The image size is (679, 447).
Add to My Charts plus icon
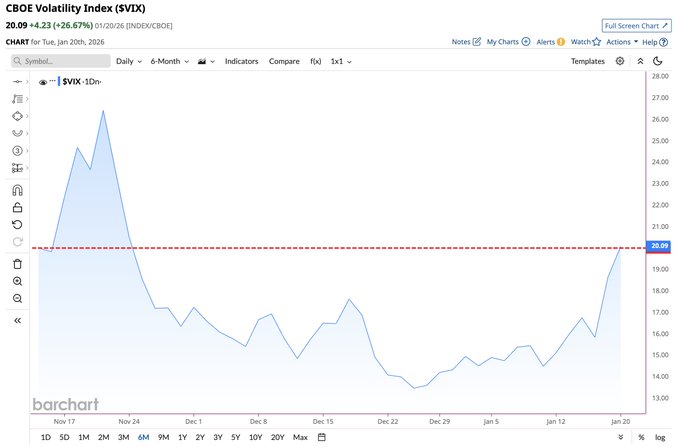tap(526, 42)
